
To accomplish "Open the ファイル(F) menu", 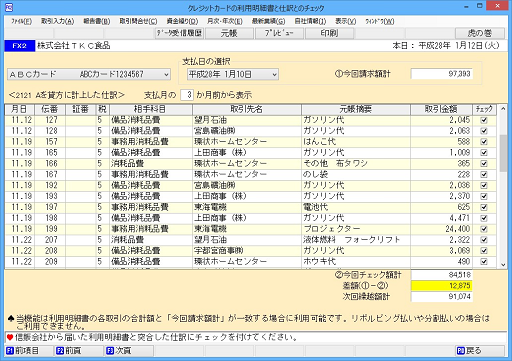I will (x=21, y=21).
